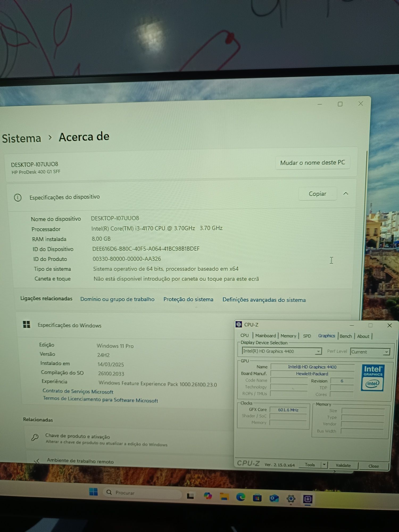Open Contrato de Serviços Microsoft link
The image size is (399, 532).
(78, 391)
